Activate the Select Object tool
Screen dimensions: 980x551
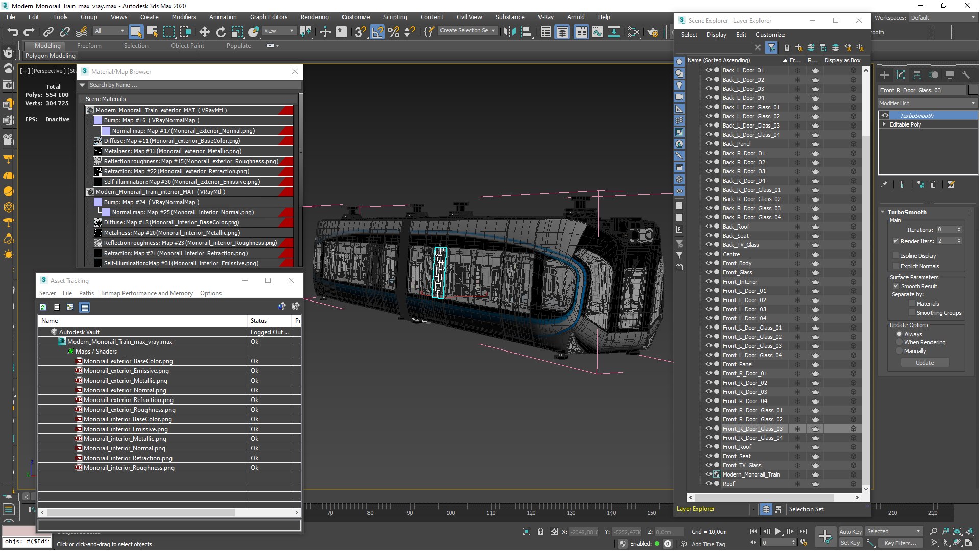136,32
